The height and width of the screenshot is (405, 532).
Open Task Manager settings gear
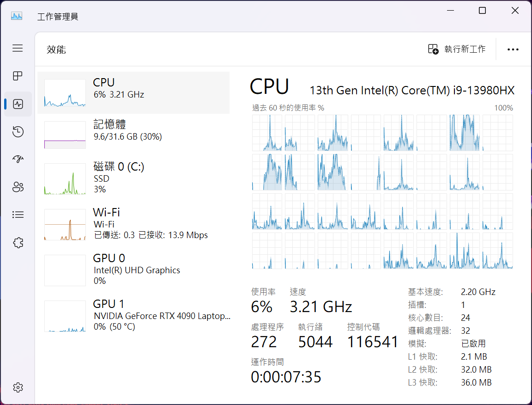pos(18,387)
